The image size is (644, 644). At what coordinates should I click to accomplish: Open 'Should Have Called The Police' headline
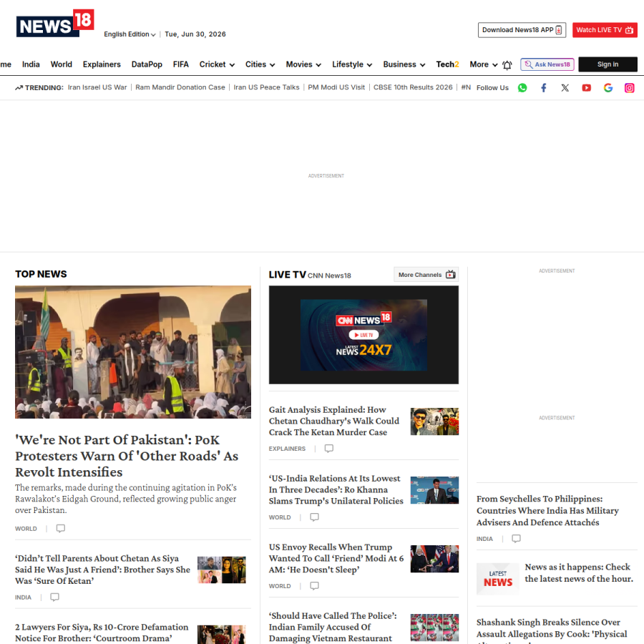tap(333, 627)
